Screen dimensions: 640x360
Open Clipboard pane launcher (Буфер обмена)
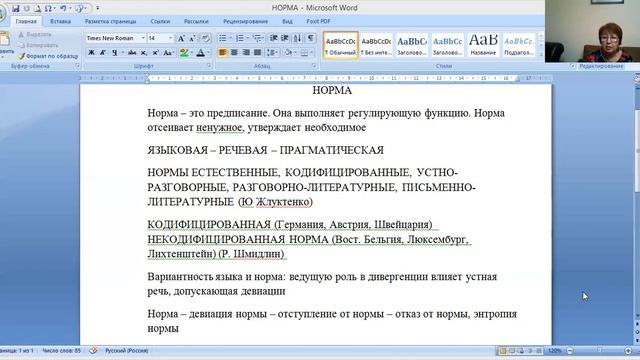click(x=77, y=66)
